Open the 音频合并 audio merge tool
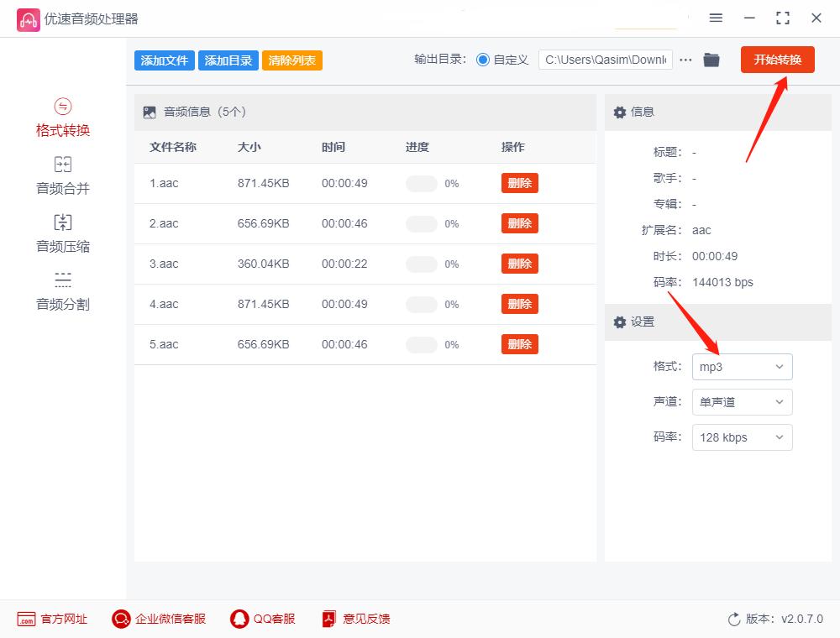840x638 pixels. (x=62, y=175)
